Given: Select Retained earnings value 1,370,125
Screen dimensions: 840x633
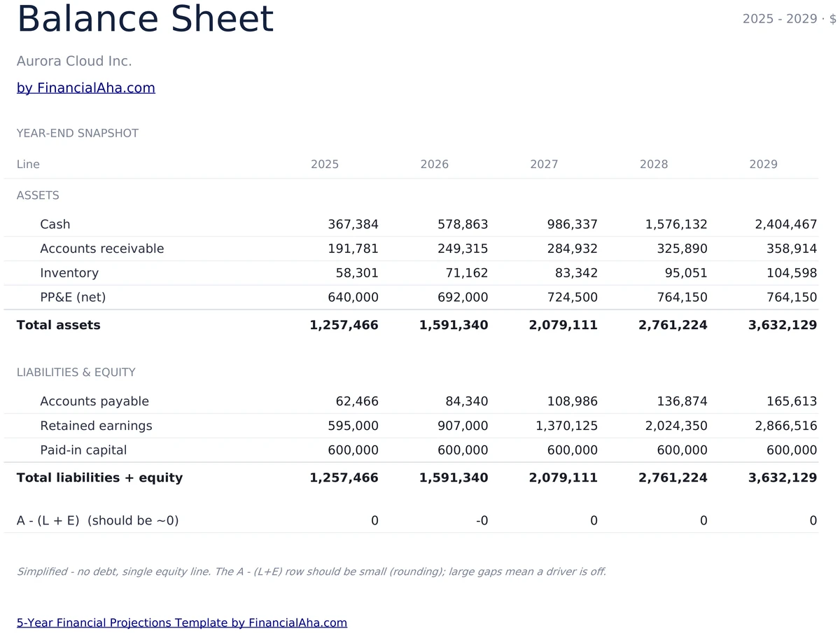Looking at the screenshot, I should (x=567, y=426).
